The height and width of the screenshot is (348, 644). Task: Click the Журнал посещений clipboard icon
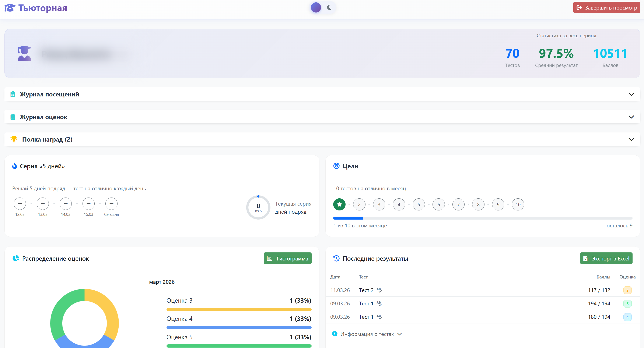(13, 94)
